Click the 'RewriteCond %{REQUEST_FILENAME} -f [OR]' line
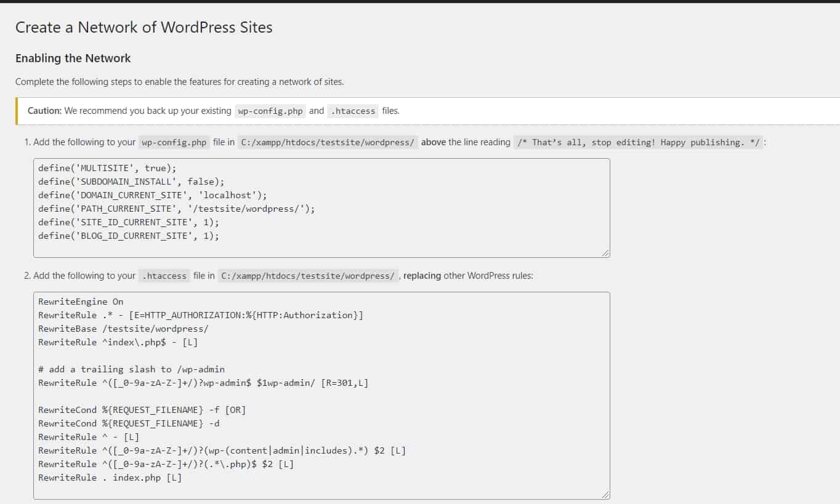The width and height of the screenshot is (840, 504). tap(142, 410)
